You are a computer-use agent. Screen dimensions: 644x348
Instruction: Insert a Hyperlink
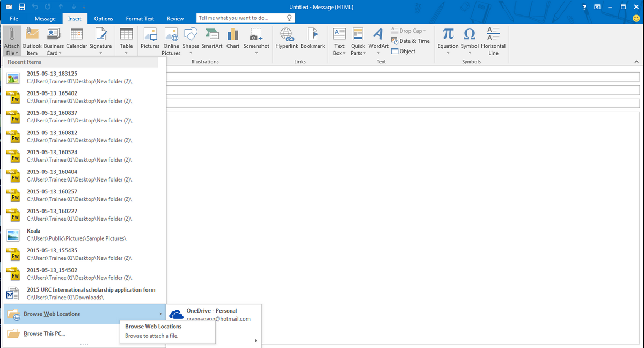point(287,39)
